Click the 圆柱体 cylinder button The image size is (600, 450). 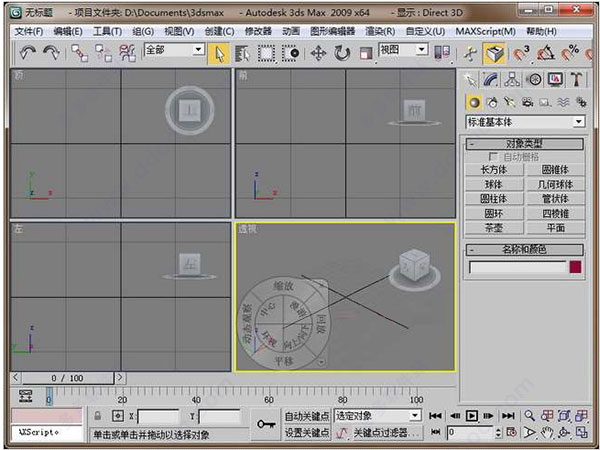494,199
